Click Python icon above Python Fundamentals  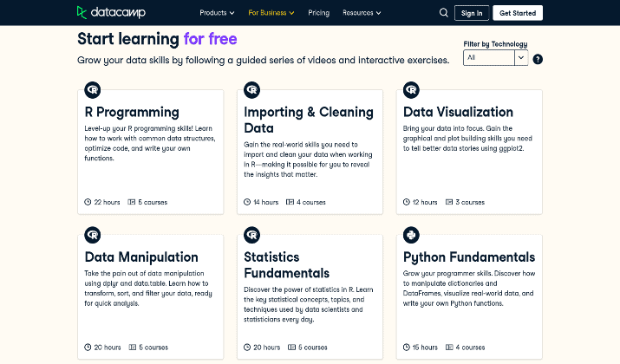411,235
